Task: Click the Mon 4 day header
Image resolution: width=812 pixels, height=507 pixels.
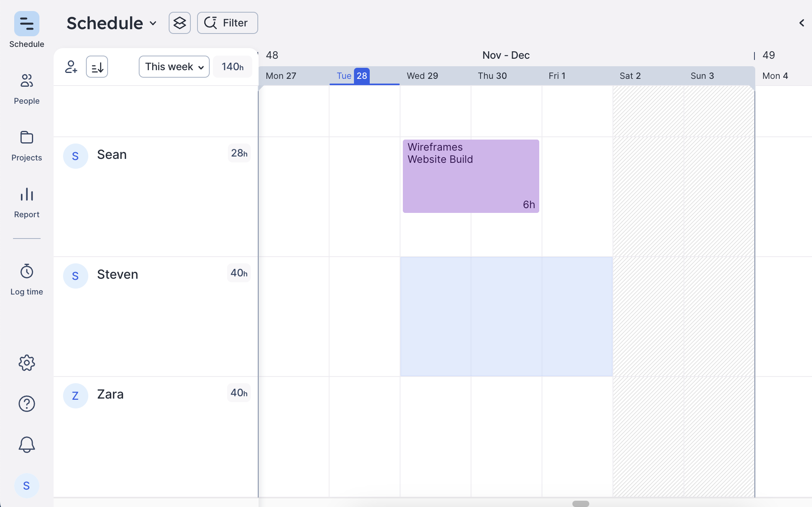Action: tap(775, 76)
